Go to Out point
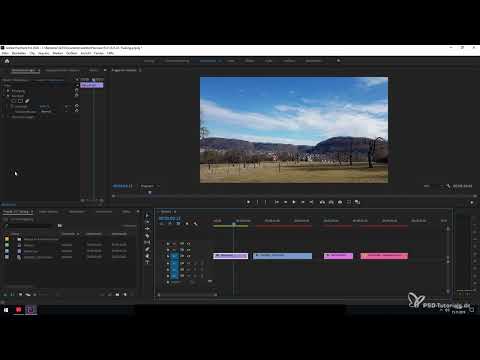The width and height of the screenshot is (480, 360). coord(311,202)
